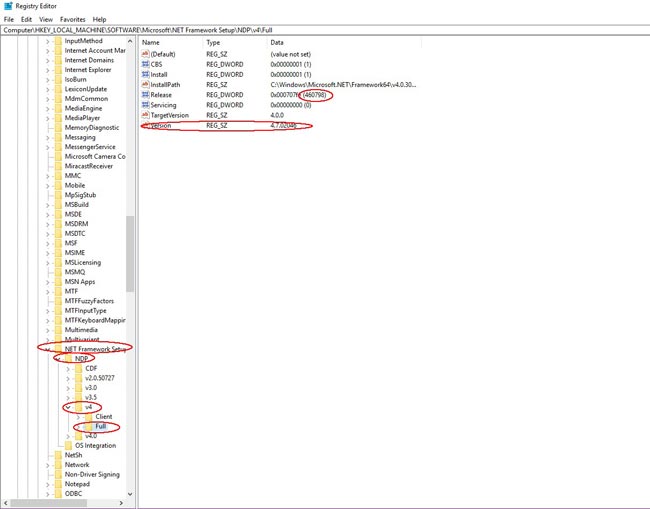This screenshot has width=650, height=509.
Task: Click the v2.0.50727 folder icon
Action: click(x=78, y=378)
